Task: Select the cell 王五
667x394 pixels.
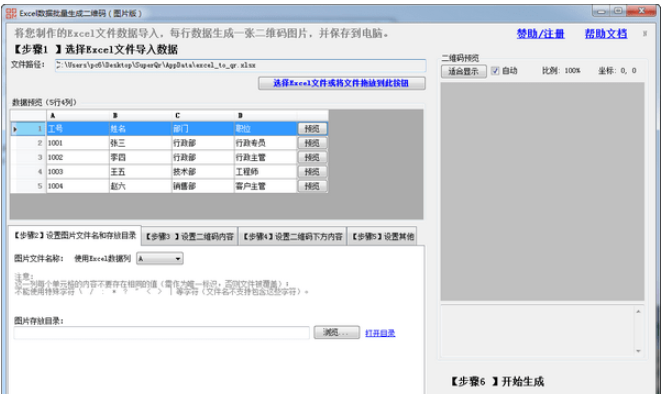Action: (x=140, y=172)
